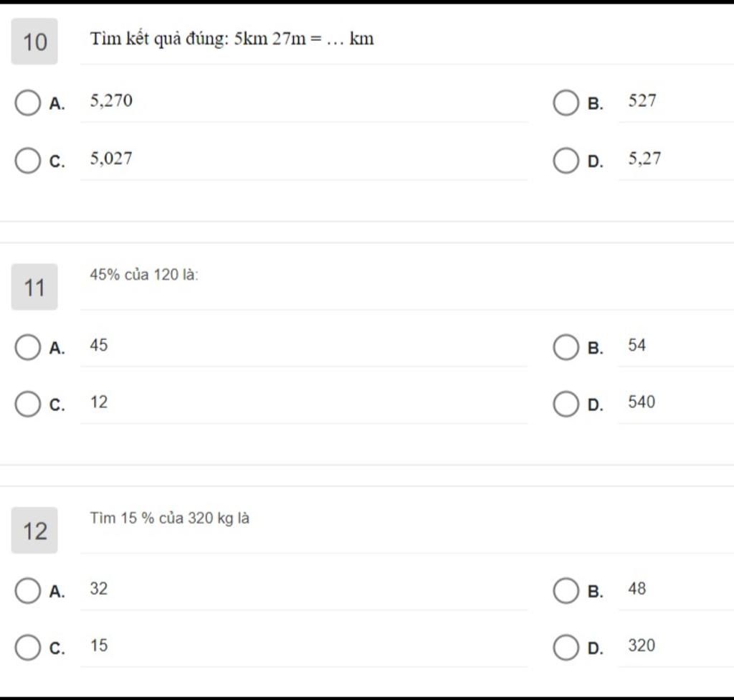Mark answer C 15 for question 12

28,648
